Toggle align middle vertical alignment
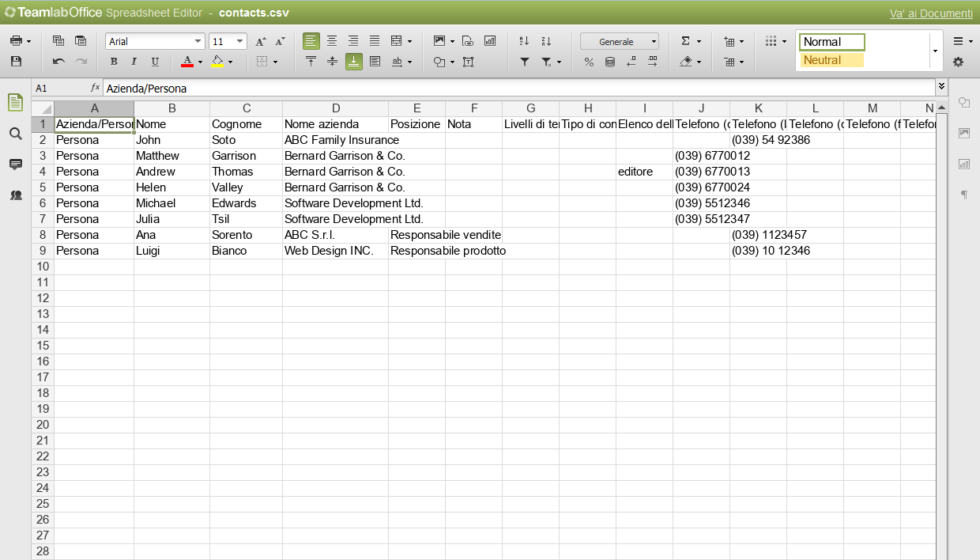Screen dimensions: 980x560 coord(333,62)
